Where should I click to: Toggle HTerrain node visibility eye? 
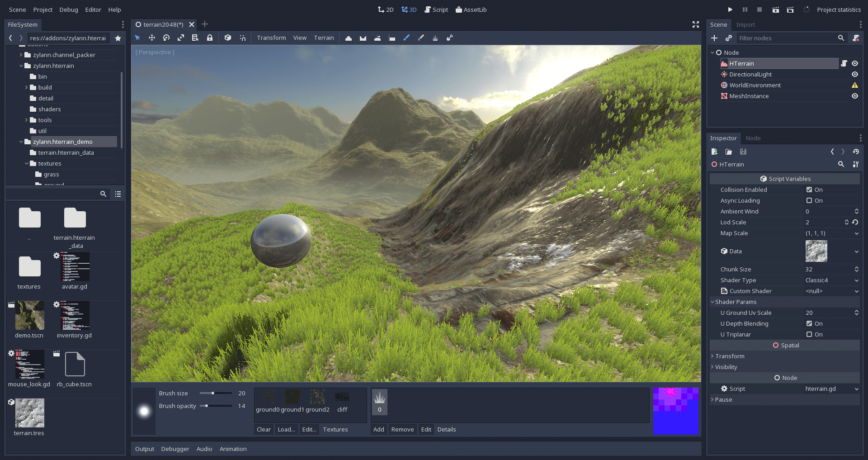pos(855,63)
